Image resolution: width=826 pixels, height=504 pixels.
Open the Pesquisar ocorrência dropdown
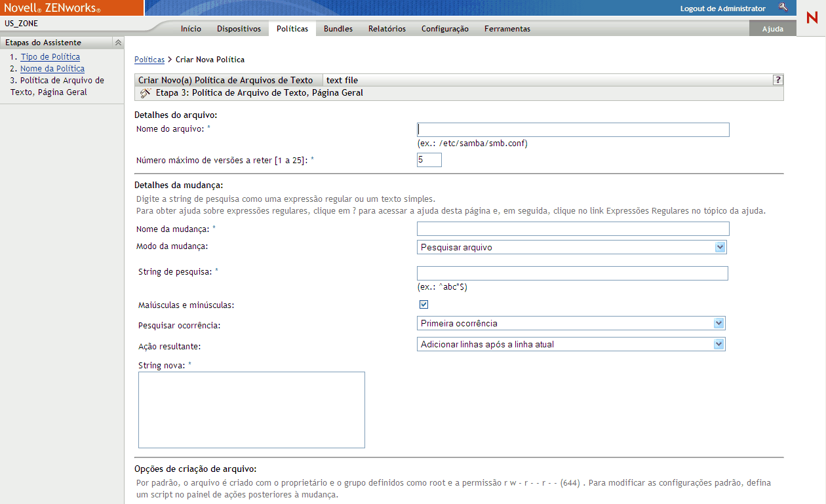[x=571, y=323]
